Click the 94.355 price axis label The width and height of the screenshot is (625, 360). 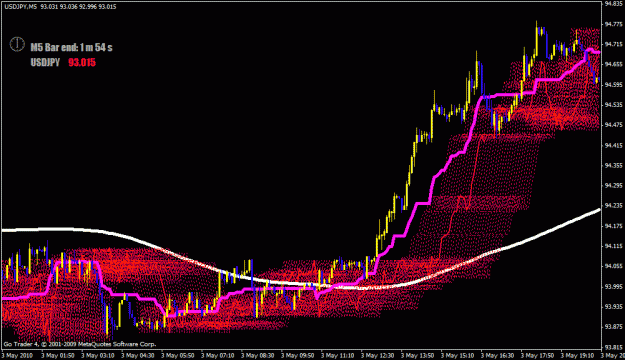(613, 165)
